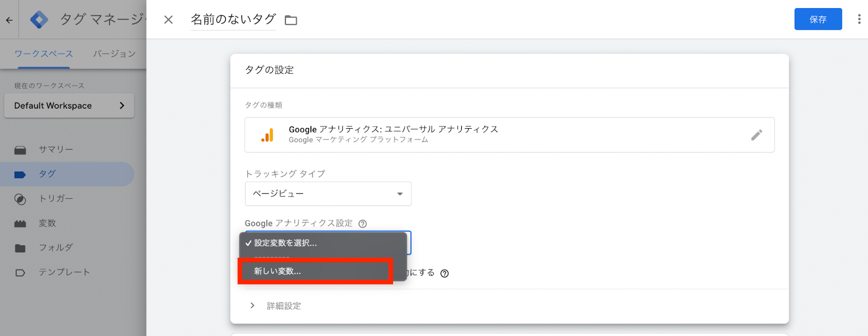Click the フォルダ folder icon in sidebar

20,248
